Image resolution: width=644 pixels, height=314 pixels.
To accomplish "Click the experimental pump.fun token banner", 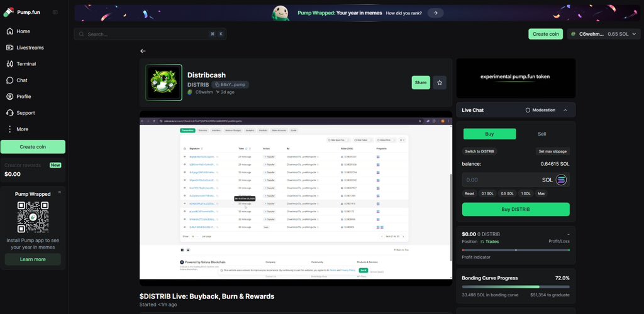I will pyautogui.click(x=516, y=78).
